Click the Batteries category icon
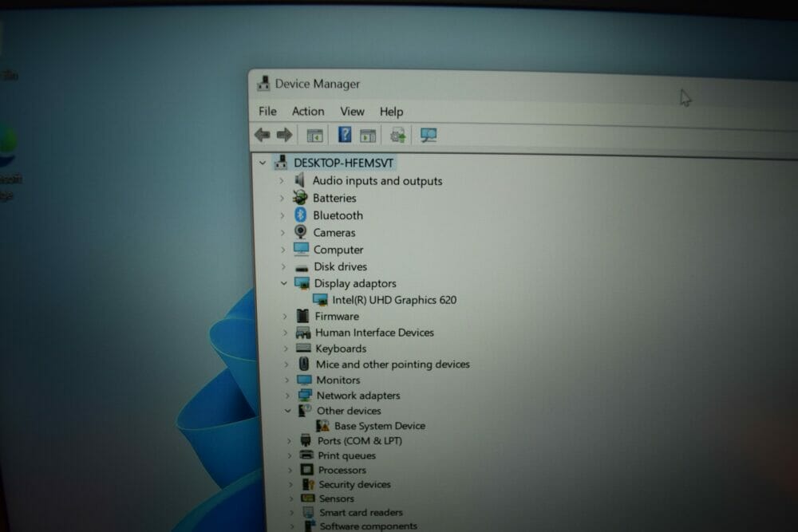The width and height of the screenshot is (798, 532). click(300, 197)
